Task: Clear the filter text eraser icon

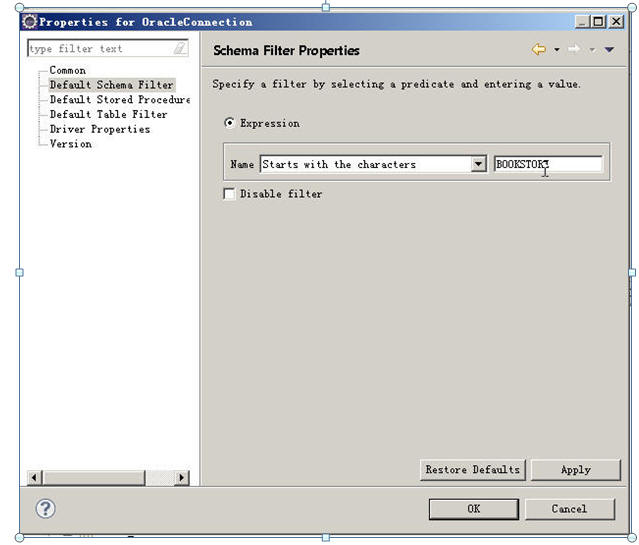Action: pos(180,49)
